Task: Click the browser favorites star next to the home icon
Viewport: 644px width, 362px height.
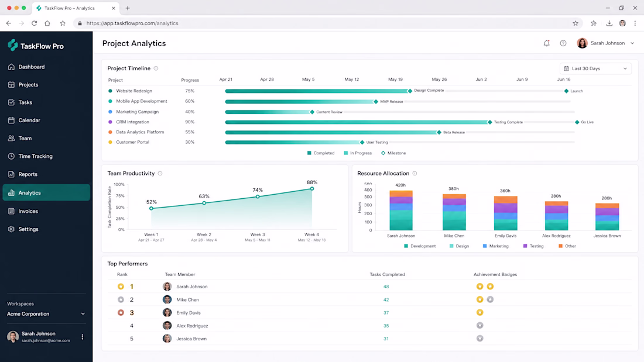Action: coord(63,23)
